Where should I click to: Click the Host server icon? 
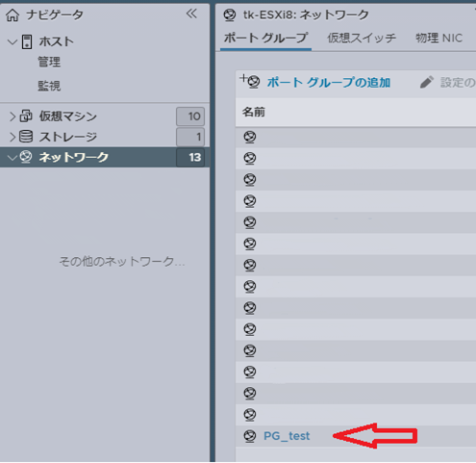point(27,41)
